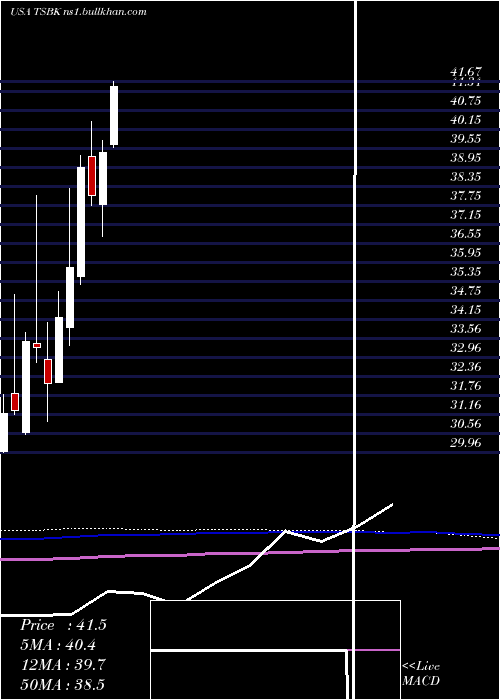The height and width of the screenshot is (700, 500).
Task: Click the Price : 41.5 readout
Action: (63, 625)
